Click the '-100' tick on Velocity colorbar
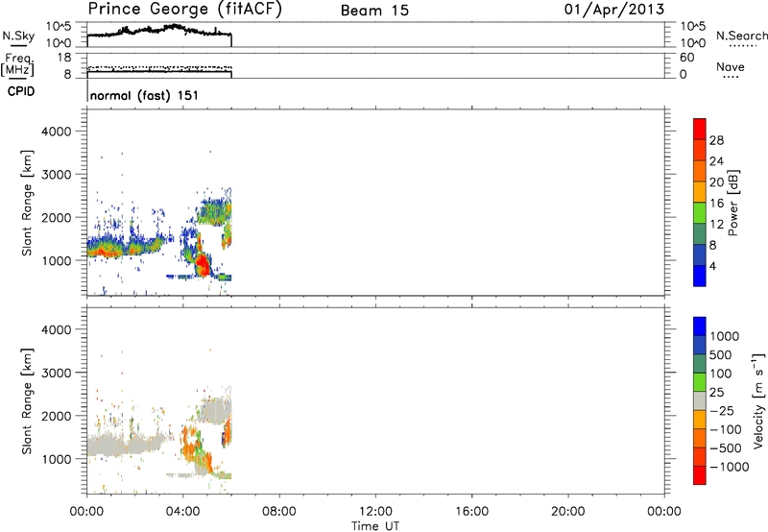Viewport: 768px width, 532px height. (x=726, y=429)
